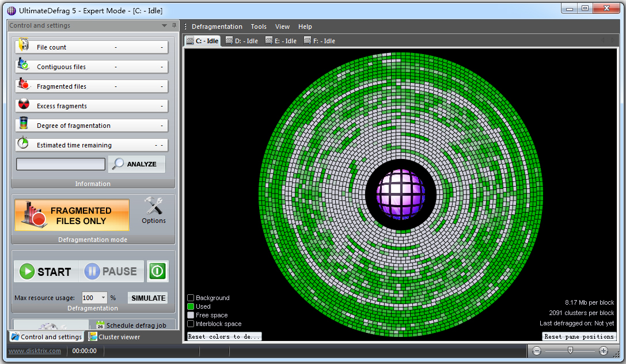Click the Cluster viewer tab icon
Screen dimensions: 626x364
[x=93, y=336]
